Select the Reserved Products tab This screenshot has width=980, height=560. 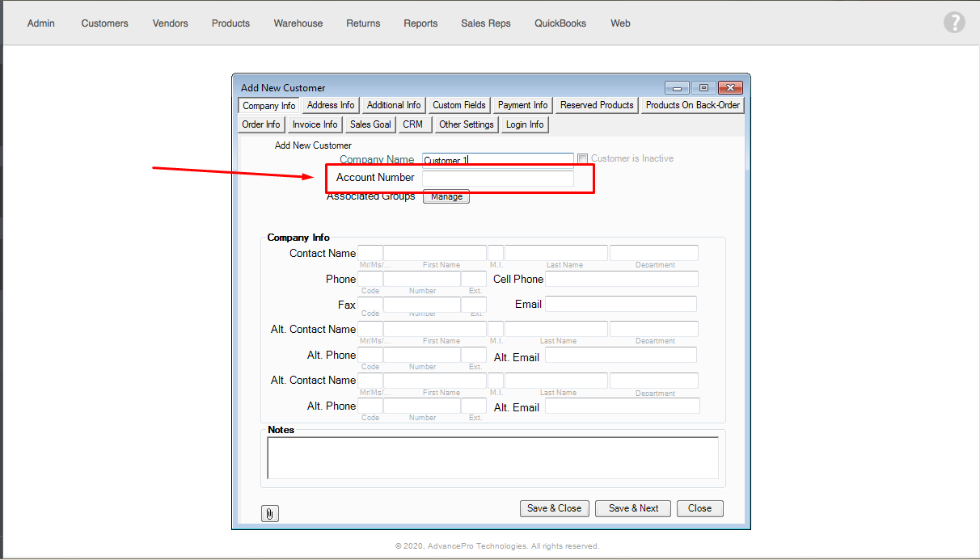click(x=597, y=105)
